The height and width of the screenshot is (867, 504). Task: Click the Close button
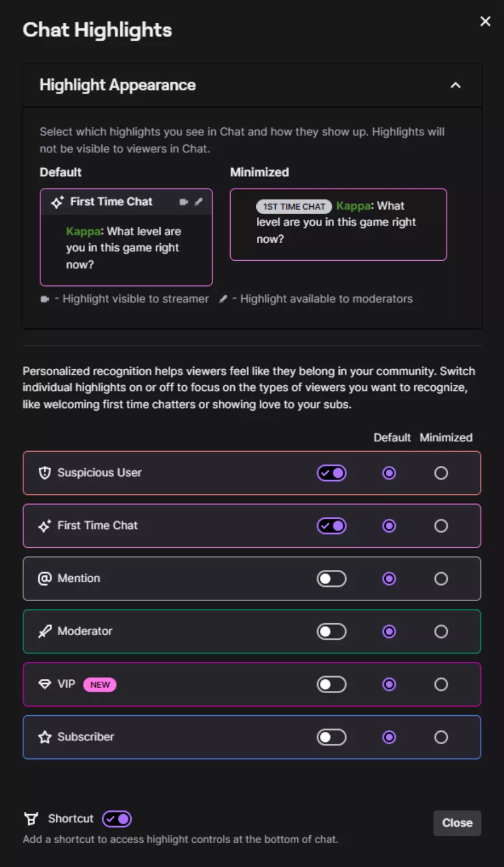pos(457,823)
